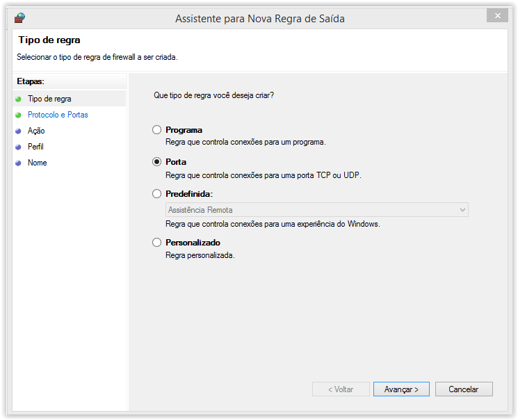Image resolution: width=518 pixels, height=420 pixels.
Task: Choose the Predefinida rule option
Action: (x=156, y=194)
